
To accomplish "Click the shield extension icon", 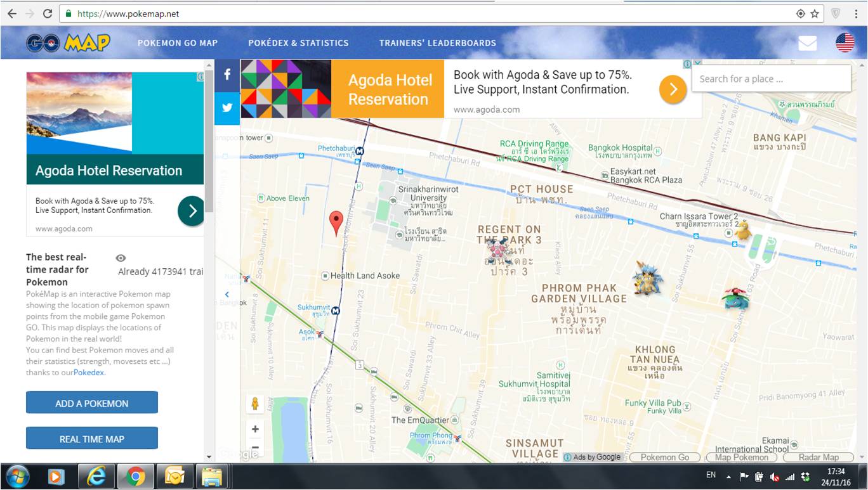I will pyautogui.click(x=836, y=13).
